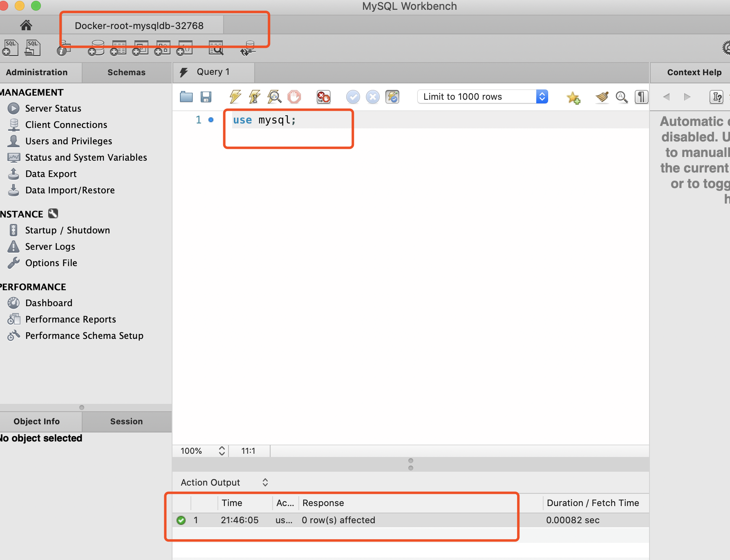Create a new stored procedure icon
Viewport: 730px width, 560px height.
[x=162, y=48]
